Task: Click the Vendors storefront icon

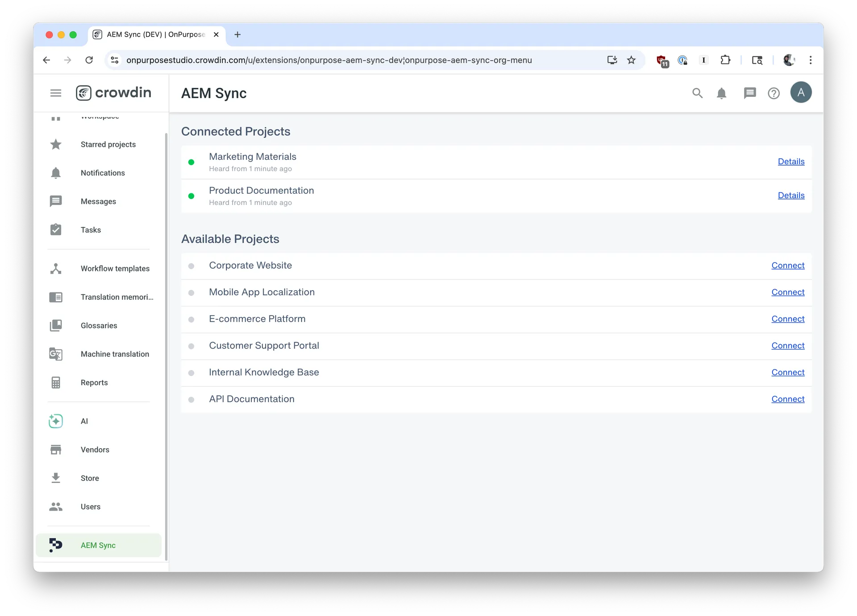Action: pyautogui.click(x=56, y=450)
